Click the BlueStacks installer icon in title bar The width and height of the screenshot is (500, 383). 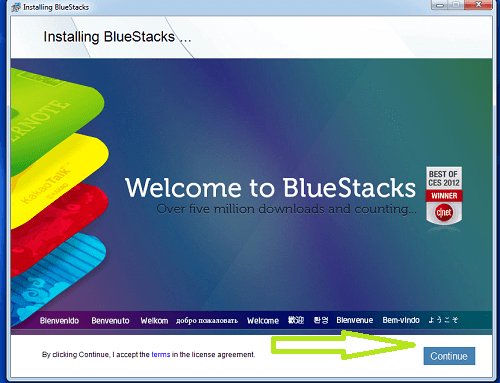[16, 7]
